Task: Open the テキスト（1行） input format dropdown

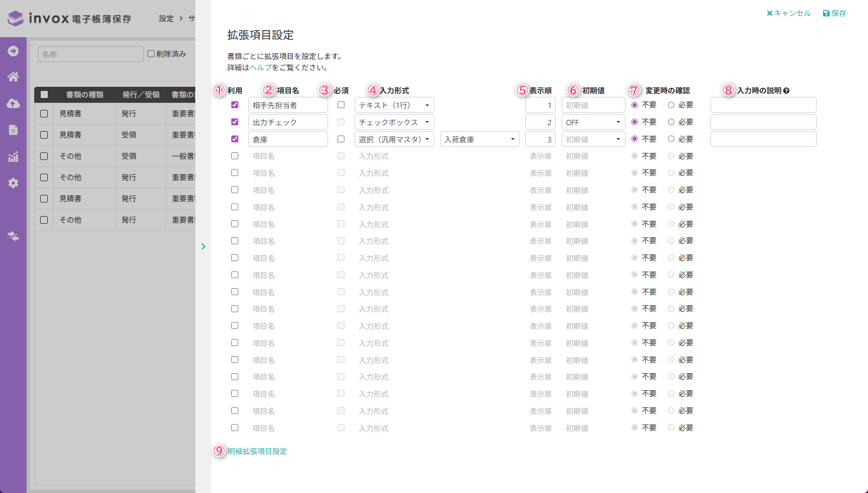Action: [x=394, y=105]
